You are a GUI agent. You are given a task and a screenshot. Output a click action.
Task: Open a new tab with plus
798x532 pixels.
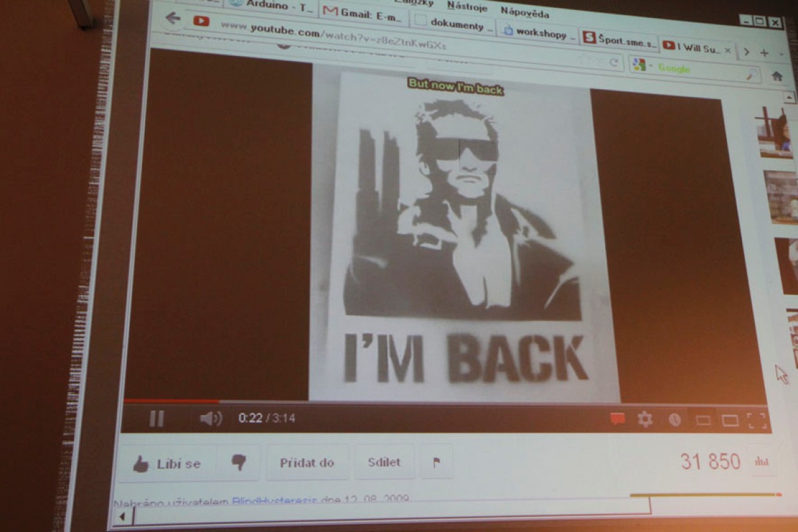pos(764,53)
